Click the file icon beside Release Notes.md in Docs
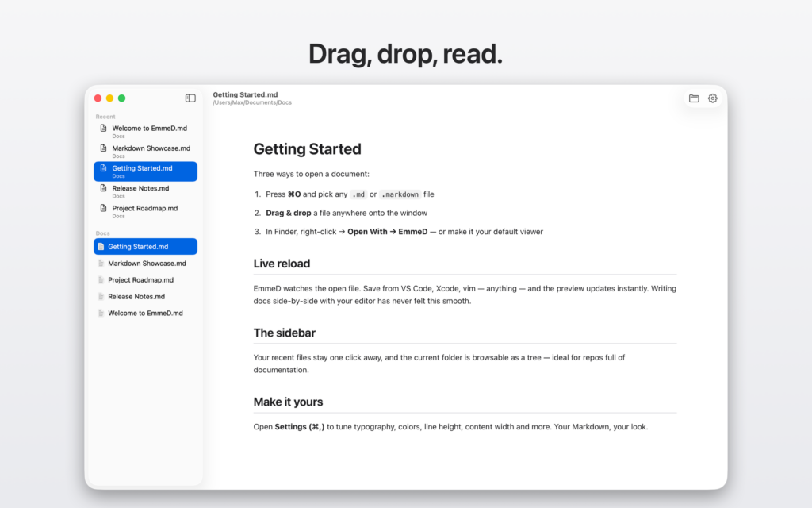This screenshot has height=508, width=812. pos(101,297)
